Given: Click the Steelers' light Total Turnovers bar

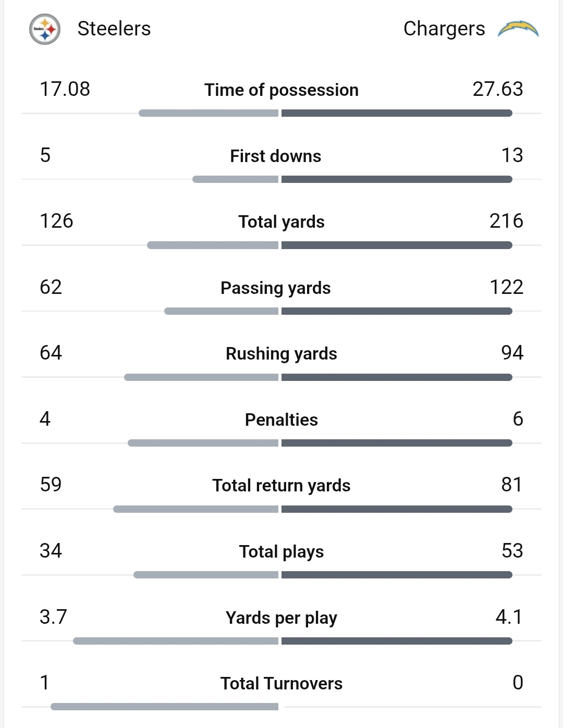Looking at the screenshot, I should click(x=164, y=707).
